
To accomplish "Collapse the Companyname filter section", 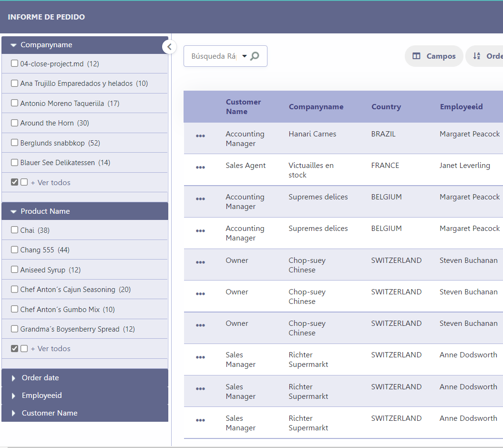I will (x=13, y=45).
